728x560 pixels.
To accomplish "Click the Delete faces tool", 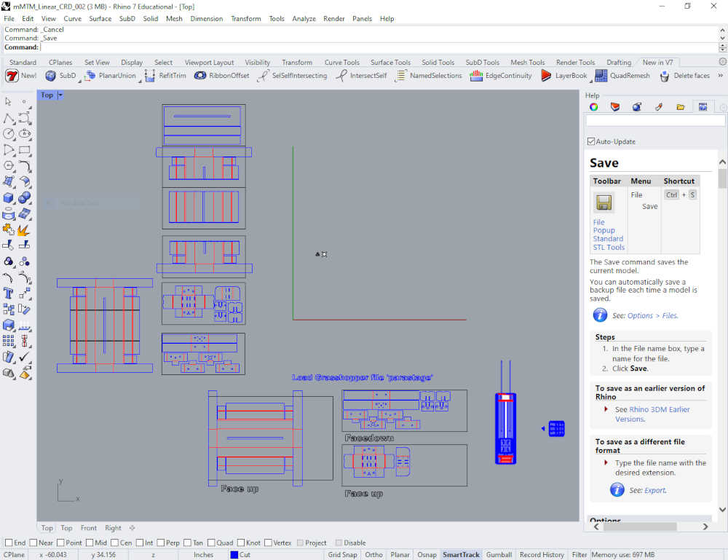I will 684,76.
